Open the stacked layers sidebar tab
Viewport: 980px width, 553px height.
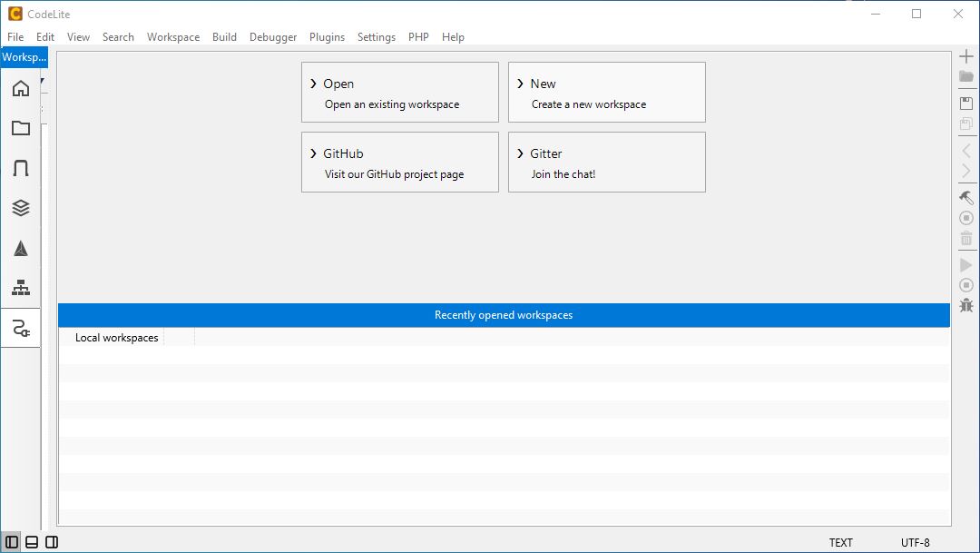(21, 208)
